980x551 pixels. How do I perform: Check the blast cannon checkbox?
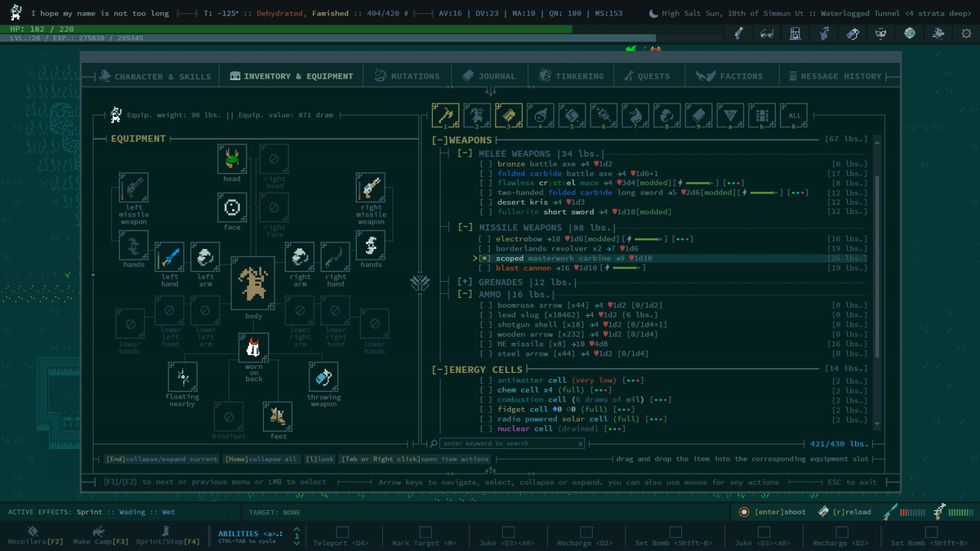pyautogui.click(x=485, y=267)
